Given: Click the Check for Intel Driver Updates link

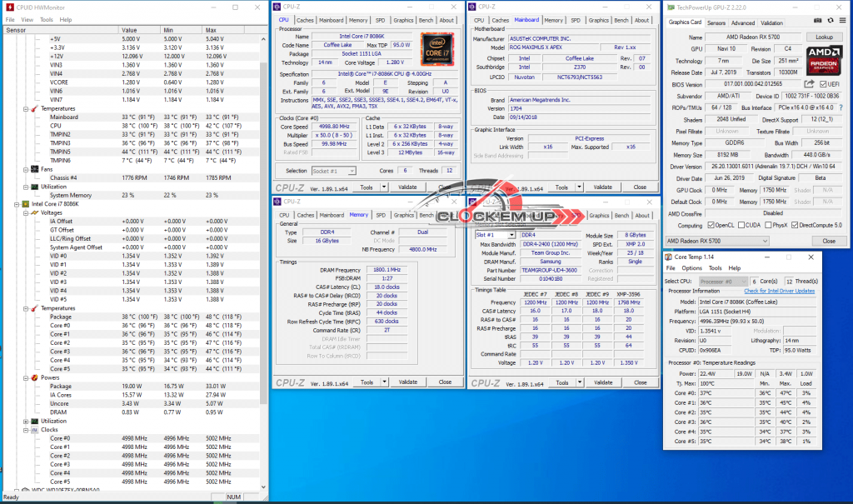Looking at the screenshot, I should pyautogui.click(x=779, y=291).
